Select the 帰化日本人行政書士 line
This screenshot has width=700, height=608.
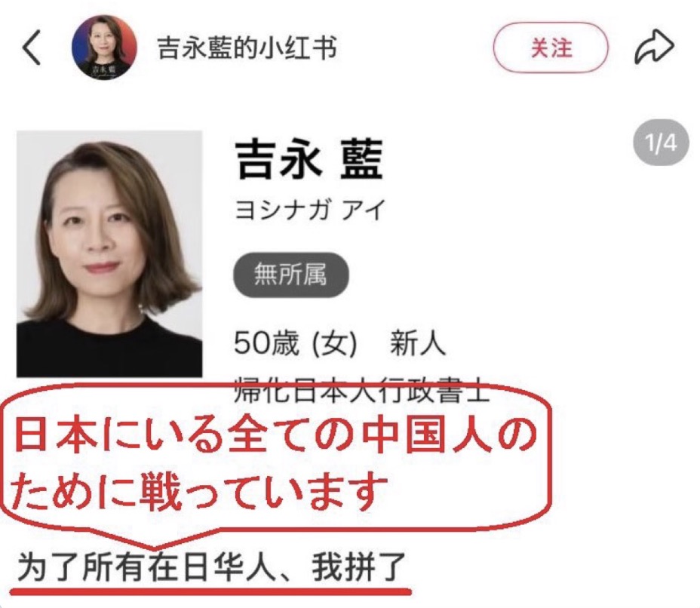tap(361, 391)
